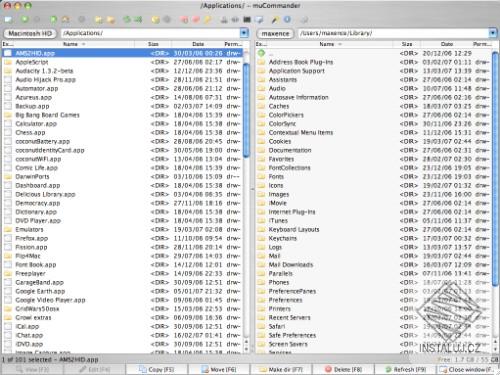Select Big Bang Board Games folder
The width and height of the screenshot is (500, 375).
[123, 115]
